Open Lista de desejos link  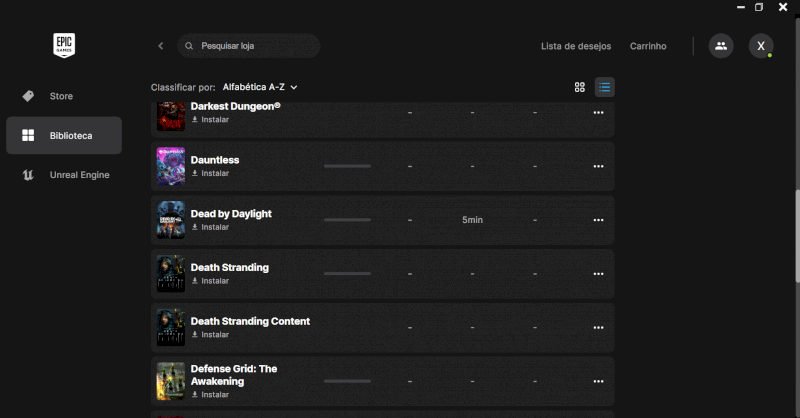[574, 46]
